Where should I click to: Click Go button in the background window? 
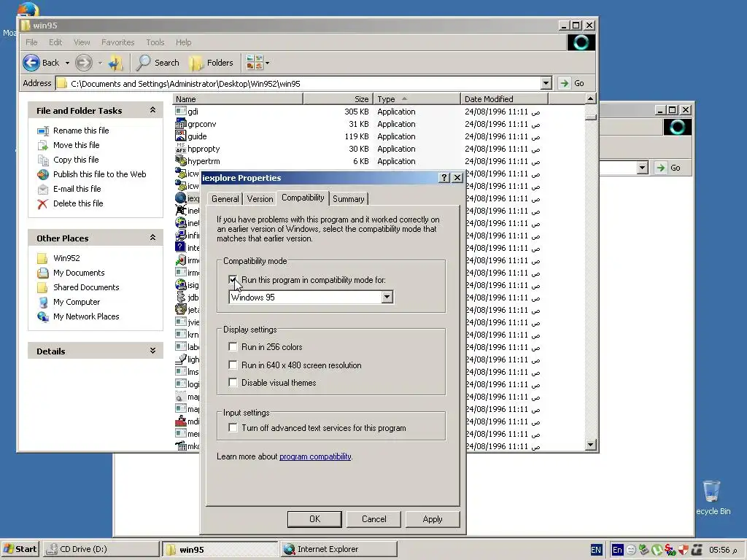(668, 168)
